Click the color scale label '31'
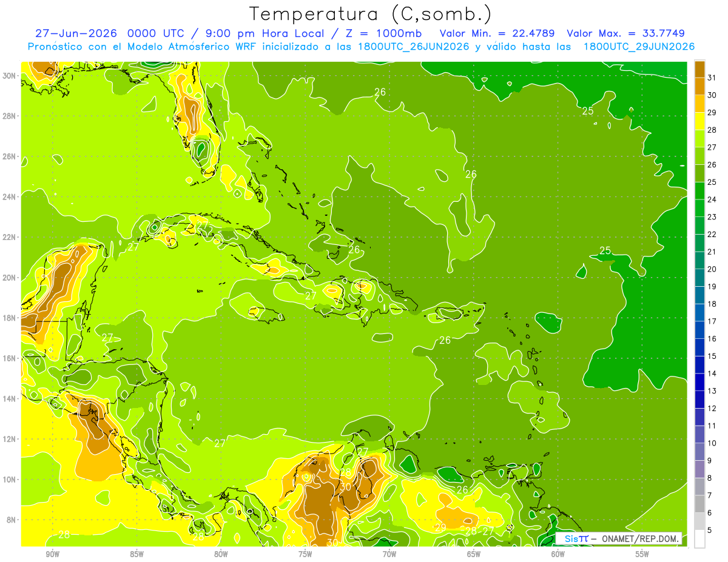 point(712,77)
